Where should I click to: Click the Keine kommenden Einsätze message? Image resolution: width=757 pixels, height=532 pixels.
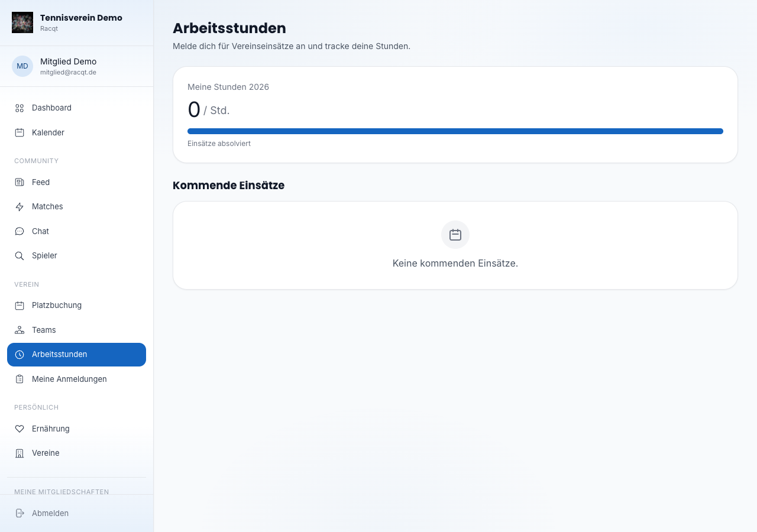coord(455,264)
